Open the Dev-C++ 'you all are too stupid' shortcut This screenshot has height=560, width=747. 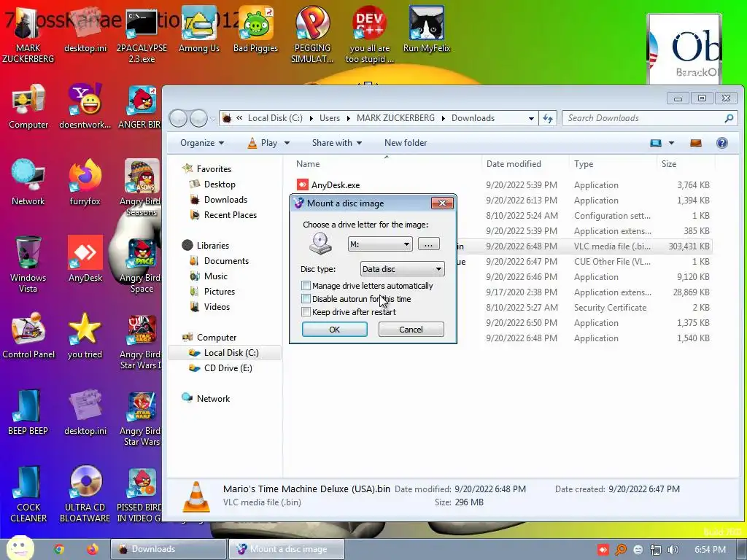(x=369, y=34)
